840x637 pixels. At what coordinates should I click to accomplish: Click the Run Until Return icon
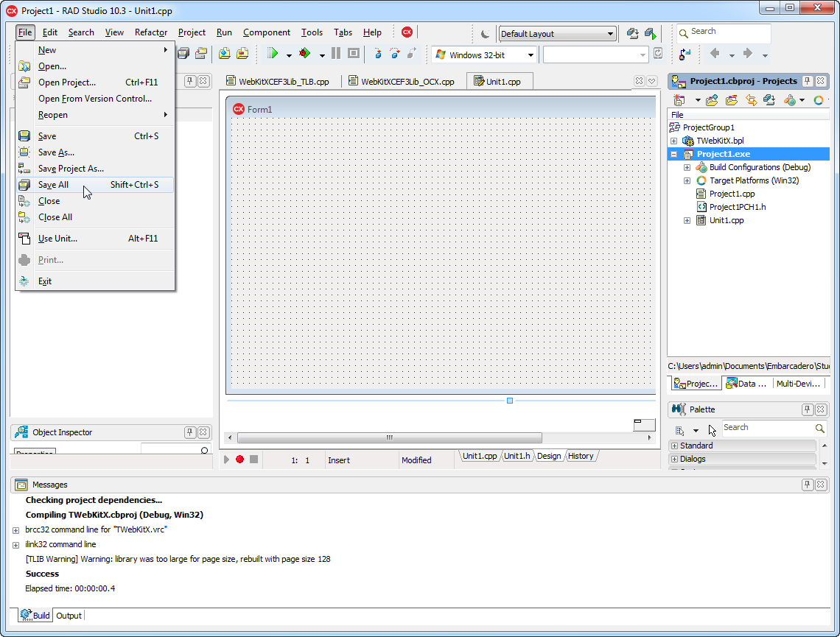(411, 53)
